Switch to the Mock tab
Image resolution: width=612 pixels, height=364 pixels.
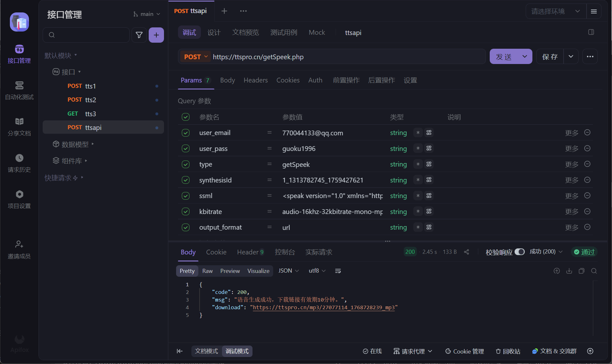tap(317, 32)
